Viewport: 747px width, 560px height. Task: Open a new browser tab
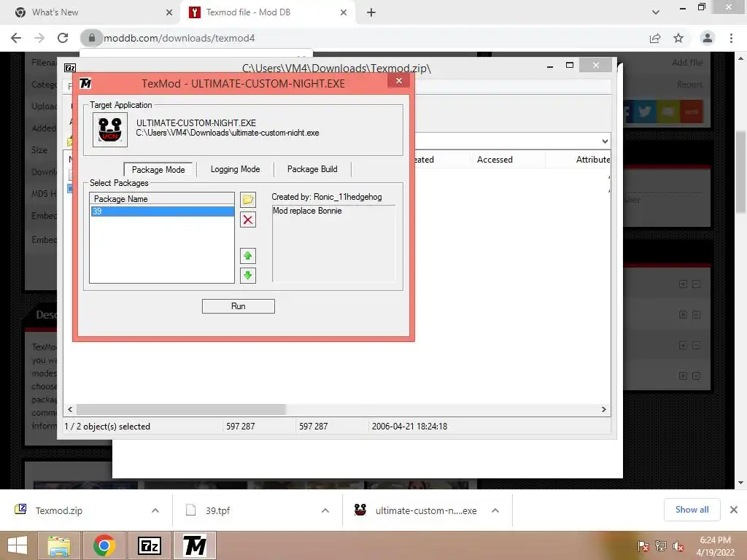click(x=371, y=12)
